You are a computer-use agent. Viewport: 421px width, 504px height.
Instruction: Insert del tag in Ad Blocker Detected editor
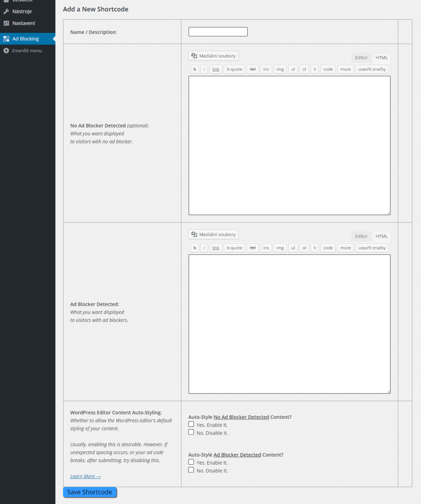pos(253,248)
